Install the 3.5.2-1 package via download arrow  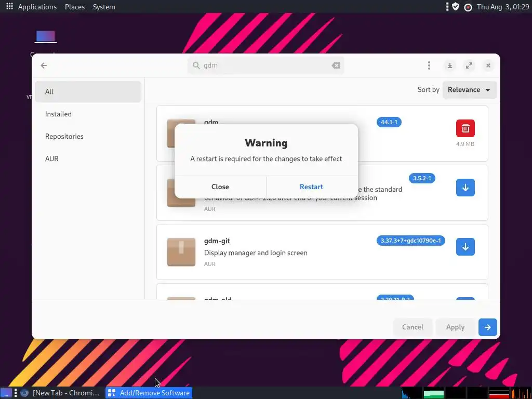click(x=465, y=188)
